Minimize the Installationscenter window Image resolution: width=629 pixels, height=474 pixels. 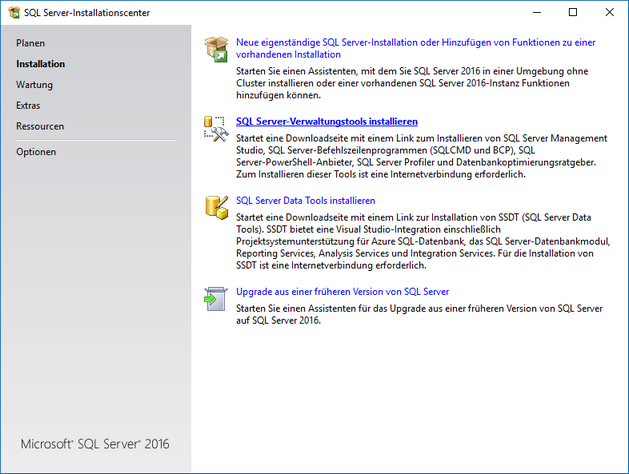pos(537,12)
